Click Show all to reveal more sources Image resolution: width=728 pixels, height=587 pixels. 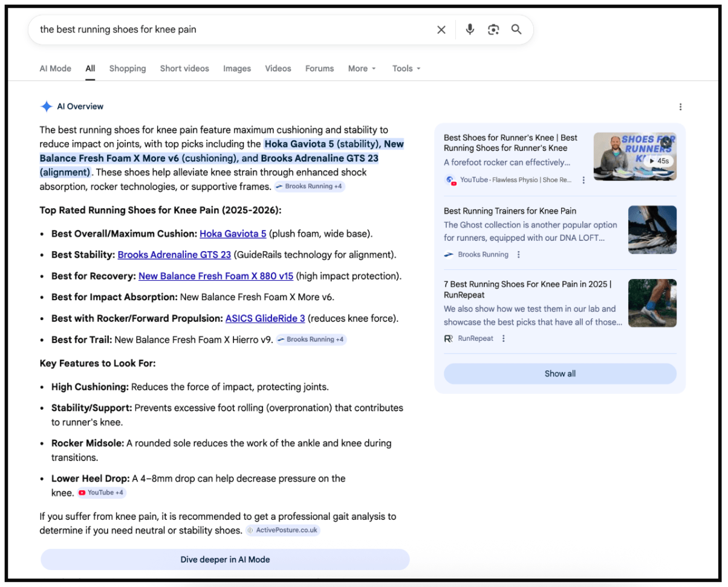(x=559, y=373)
